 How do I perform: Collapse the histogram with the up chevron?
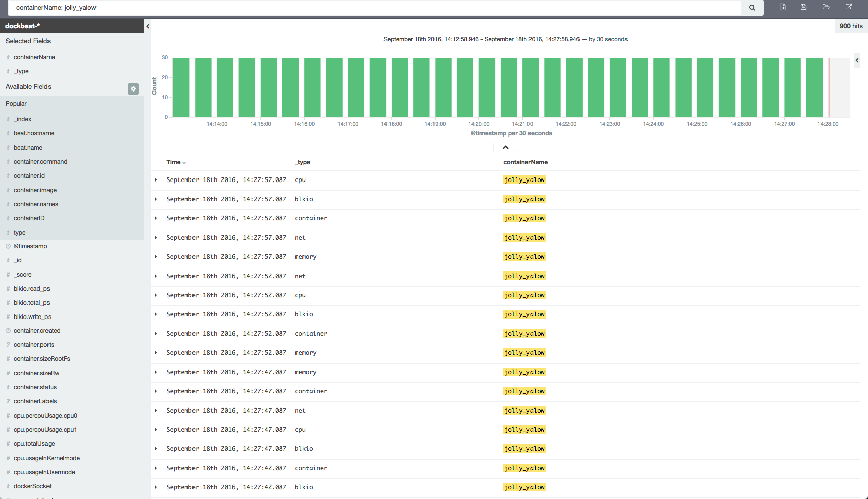click(505, 147)
